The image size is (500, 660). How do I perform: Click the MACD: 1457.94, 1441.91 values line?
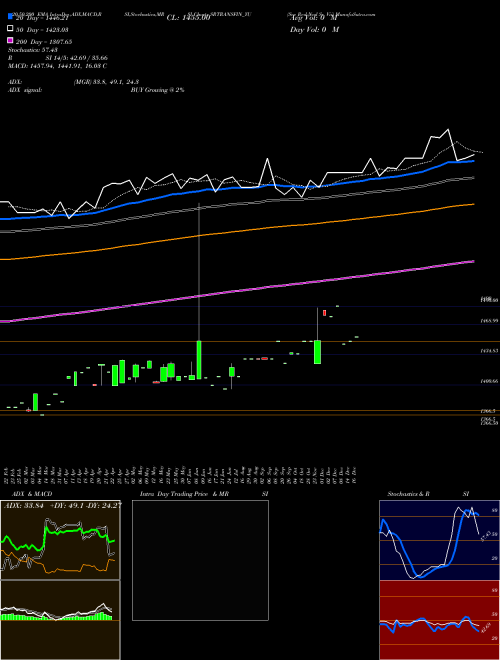(57, 66)
